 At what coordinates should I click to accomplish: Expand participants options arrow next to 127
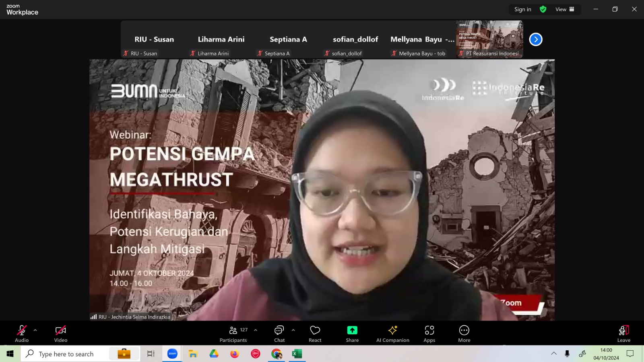point(256,330)
